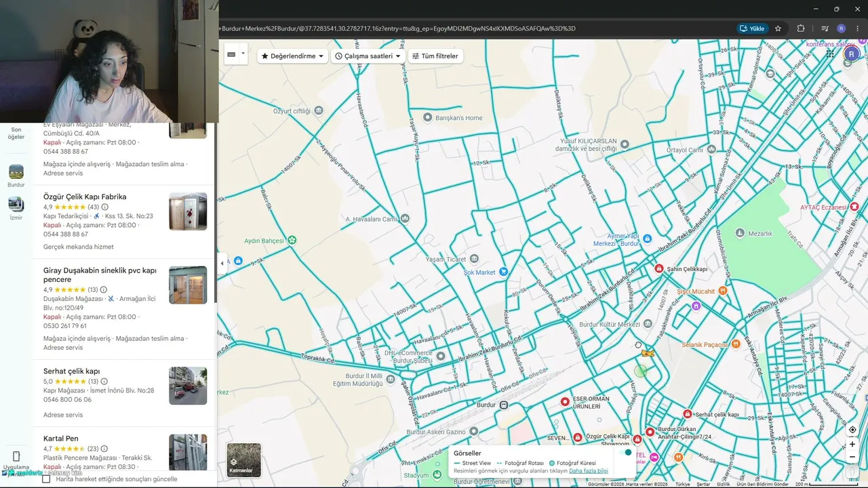Open the Kartal Pen listing

coord(61,439)
